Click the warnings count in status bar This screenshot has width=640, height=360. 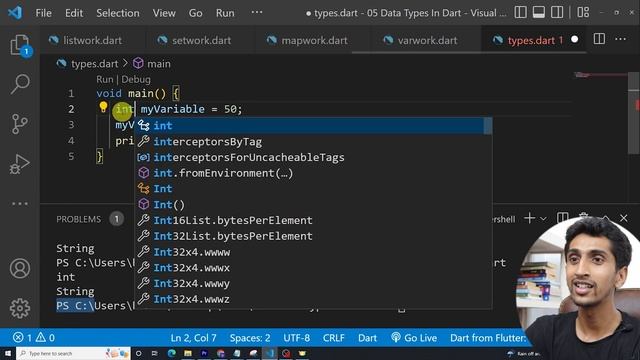[45, 338]
